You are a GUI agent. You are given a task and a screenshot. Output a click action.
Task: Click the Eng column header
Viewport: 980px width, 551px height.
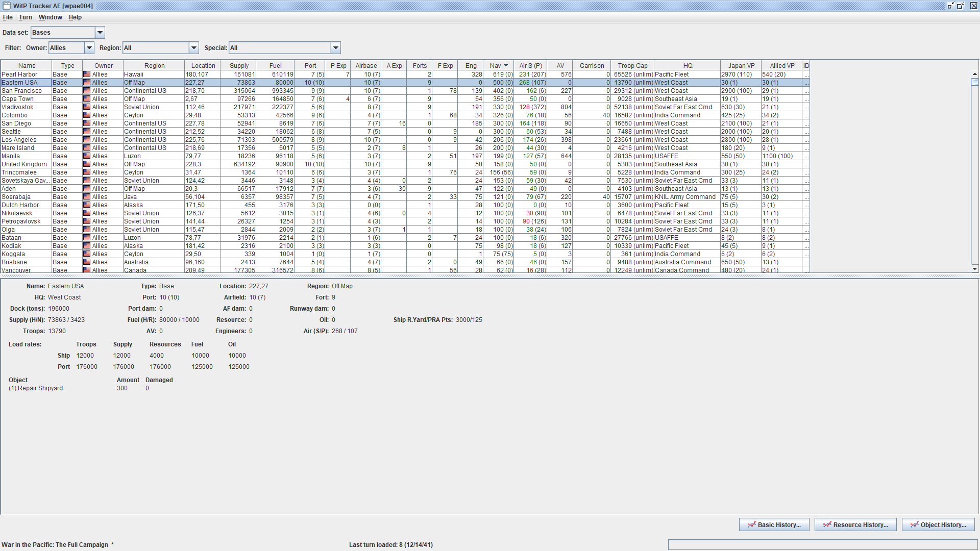pyautogui.click(x=471, y=66)
